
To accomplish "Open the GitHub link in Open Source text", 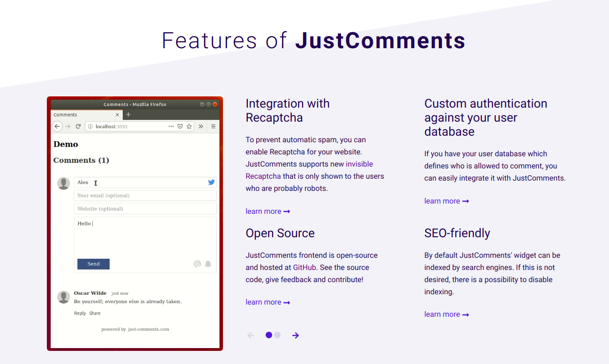I will [x=304, y=268].
